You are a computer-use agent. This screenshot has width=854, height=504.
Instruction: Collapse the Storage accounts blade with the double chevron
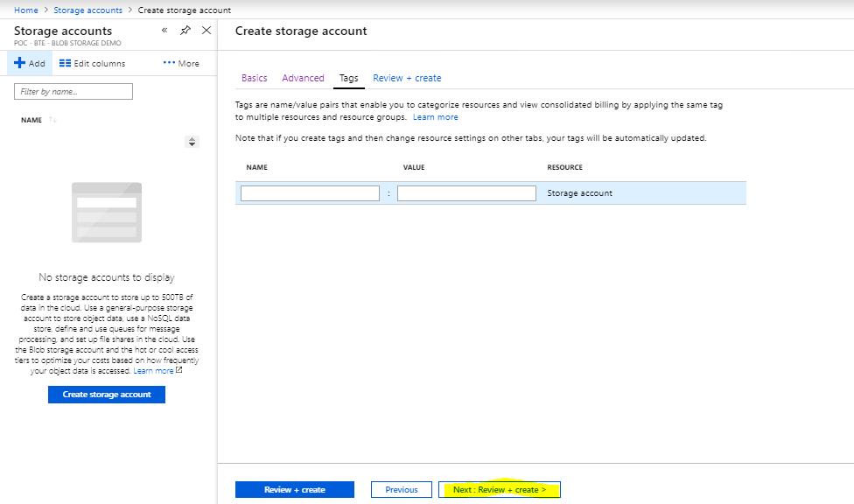pos(164,31)
